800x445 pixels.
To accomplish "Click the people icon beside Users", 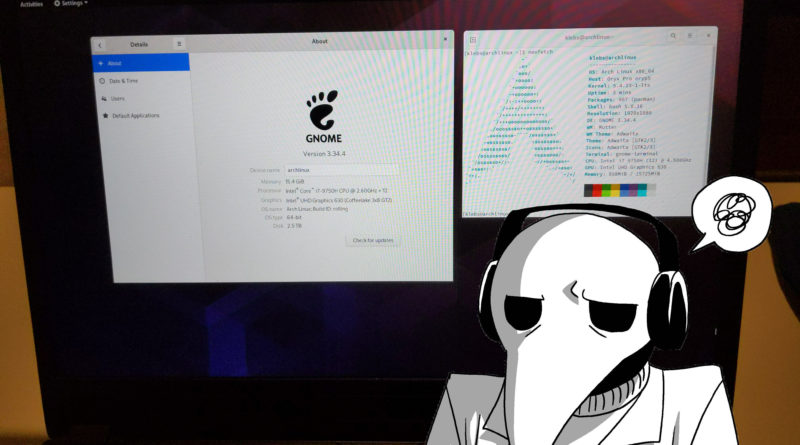I will pos(104,98).
